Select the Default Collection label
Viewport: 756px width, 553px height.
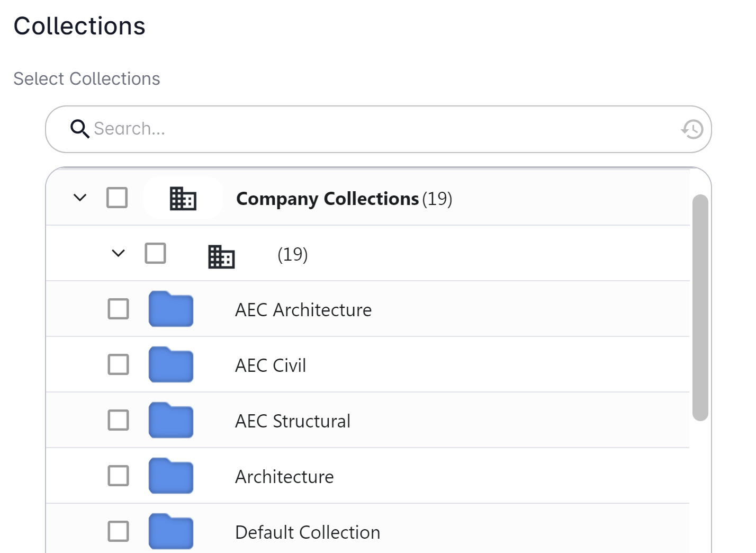click(x=308, y=532)
